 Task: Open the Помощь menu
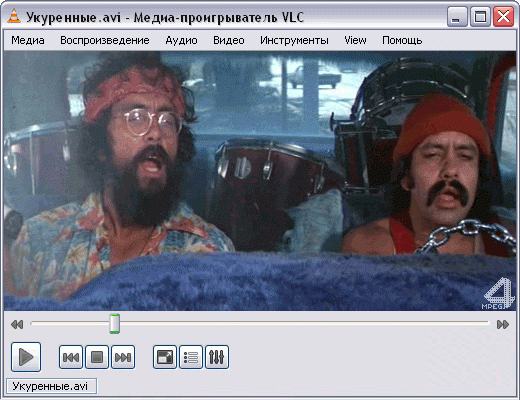tap(402, 40)
